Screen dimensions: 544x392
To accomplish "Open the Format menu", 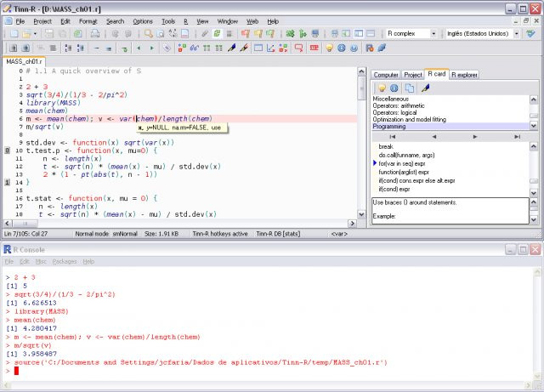I will (x=88, y=21).
